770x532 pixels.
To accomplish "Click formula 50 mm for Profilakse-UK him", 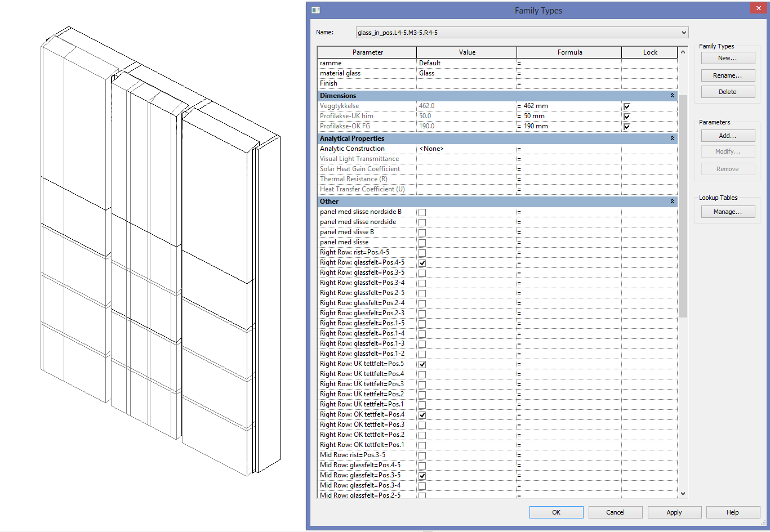I will pyautogui.click(x=569, y=116).
